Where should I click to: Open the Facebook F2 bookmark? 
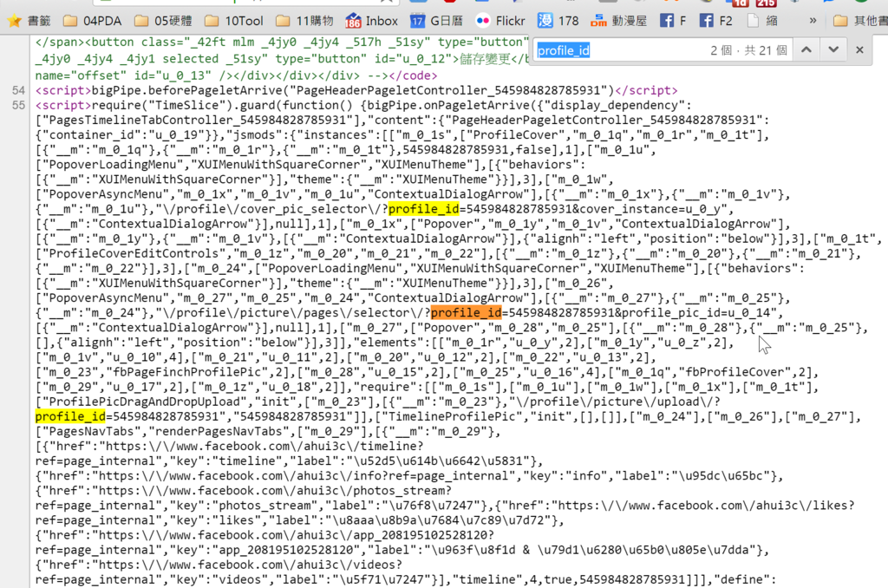tap(715, 21)
